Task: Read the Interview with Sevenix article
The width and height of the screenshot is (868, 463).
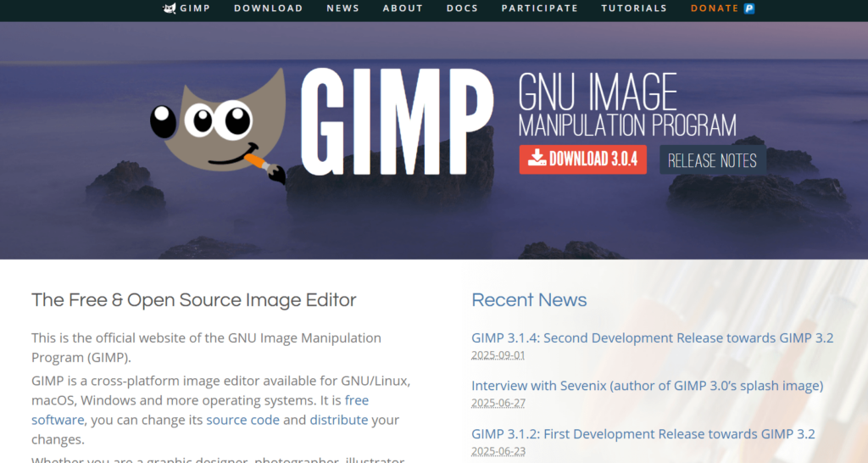Action: pos(647,386)
